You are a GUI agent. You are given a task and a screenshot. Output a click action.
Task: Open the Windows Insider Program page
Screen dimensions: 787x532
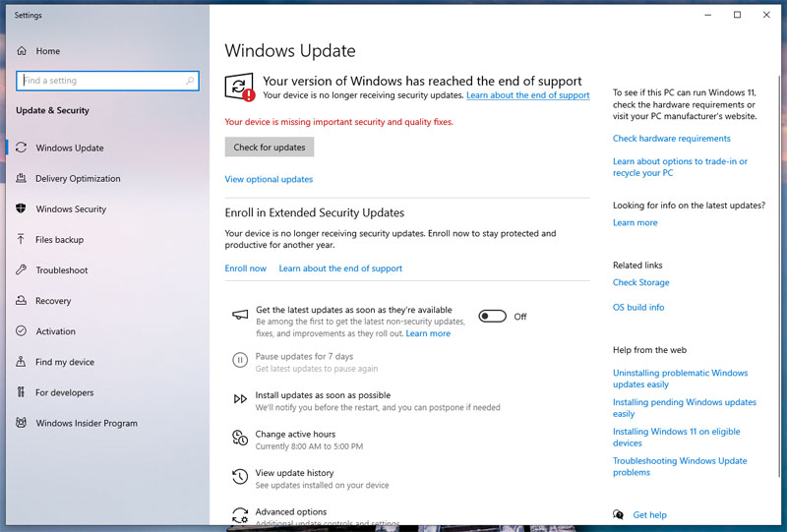87,423
